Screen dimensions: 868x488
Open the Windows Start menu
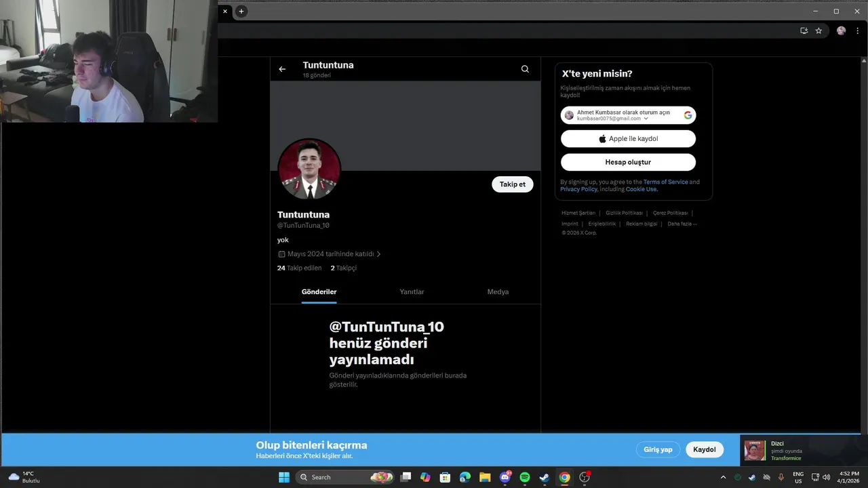point(284,477)
